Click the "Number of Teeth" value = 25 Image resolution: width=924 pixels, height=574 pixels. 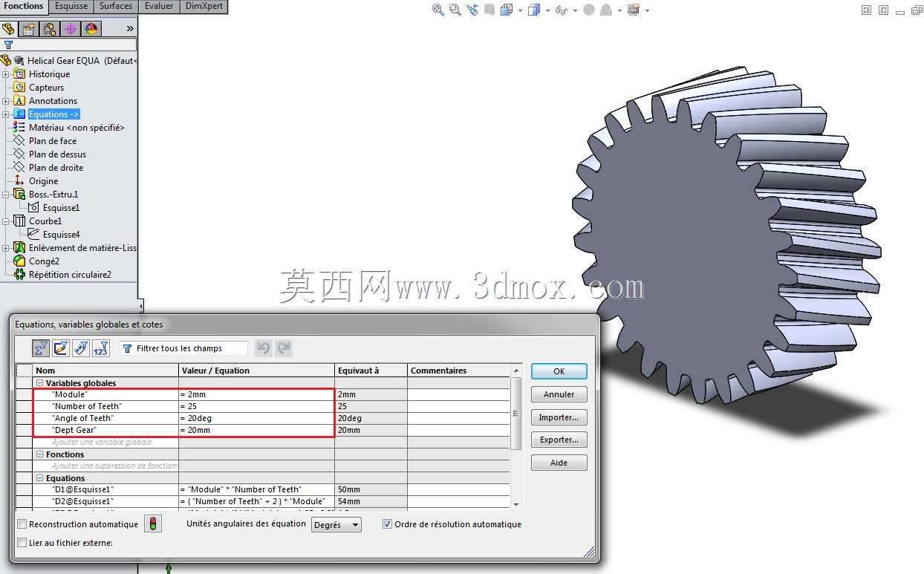(x=256, y=407)
